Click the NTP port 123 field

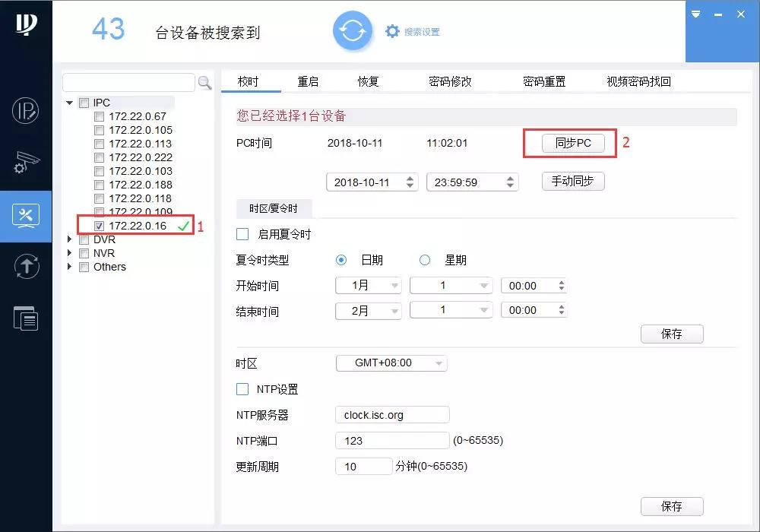(393, 441)
